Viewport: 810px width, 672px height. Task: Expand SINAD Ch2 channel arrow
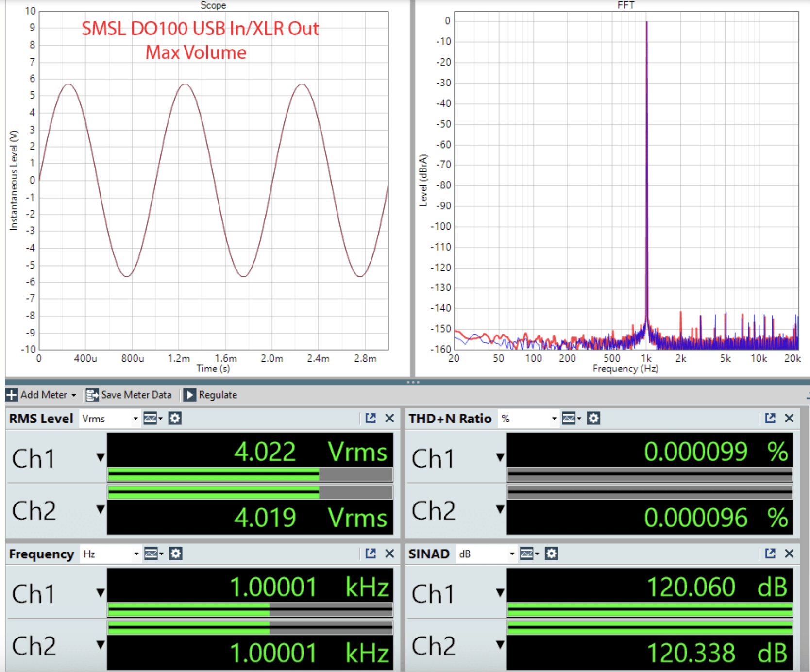(x=500, y=645)
